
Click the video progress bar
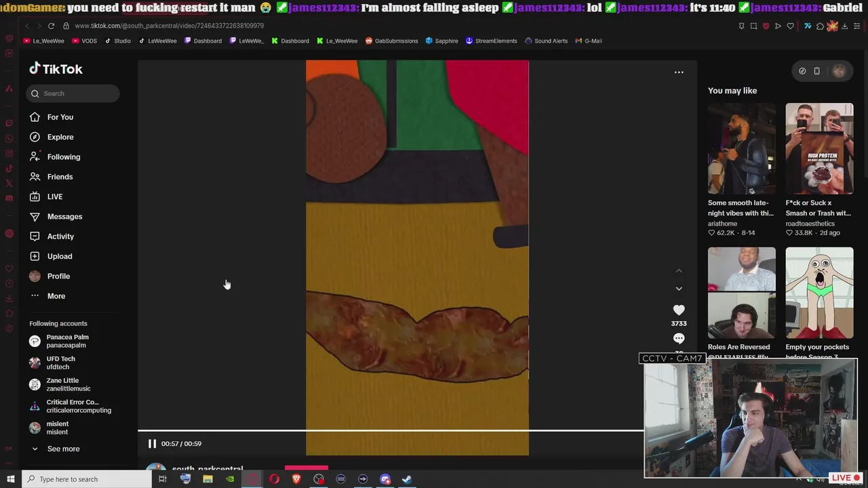391,430
